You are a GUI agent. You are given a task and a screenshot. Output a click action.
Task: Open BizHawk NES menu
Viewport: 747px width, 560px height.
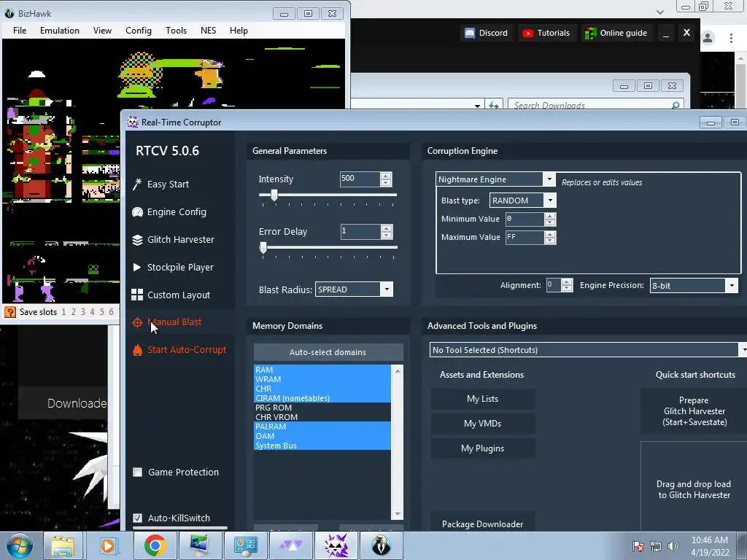pyautogui.click(x=208, y=31)
